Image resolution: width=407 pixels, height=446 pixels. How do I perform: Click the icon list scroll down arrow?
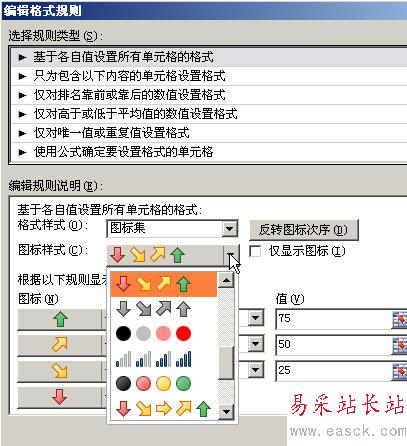tap(226, 412)
